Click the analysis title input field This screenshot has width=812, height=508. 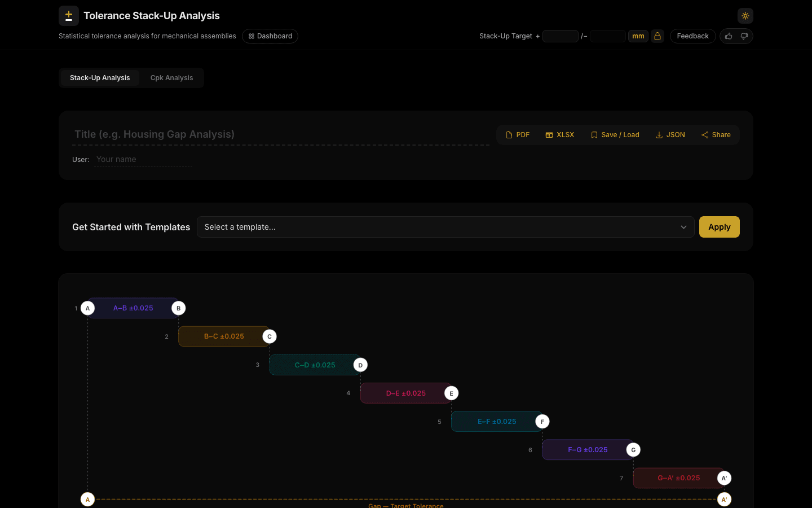[226, 134]
